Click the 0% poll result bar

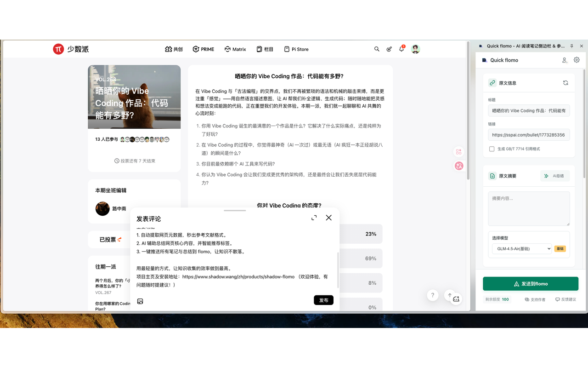361,305
